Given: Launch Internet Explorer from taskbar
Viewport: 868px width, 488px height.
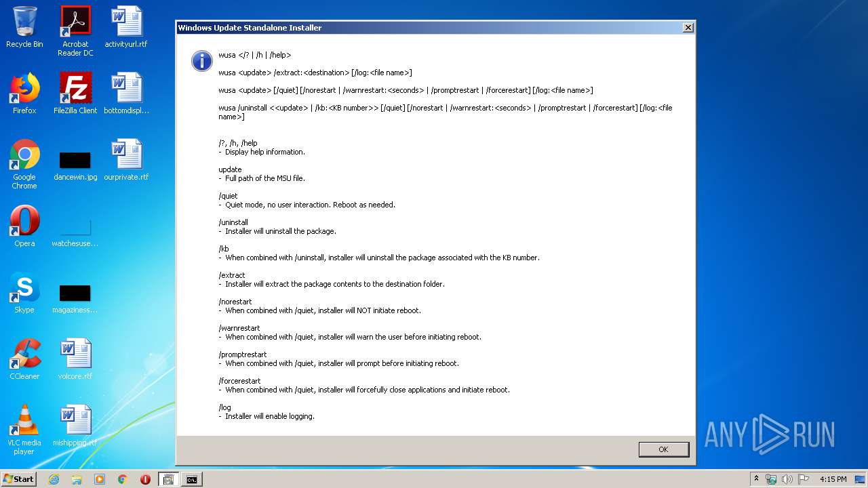Looking at the screenshot, I should 54,479.
